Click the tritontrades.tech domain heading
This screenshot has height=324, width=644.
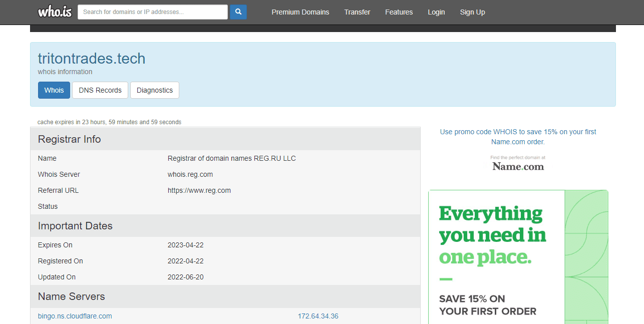point(92,59)
